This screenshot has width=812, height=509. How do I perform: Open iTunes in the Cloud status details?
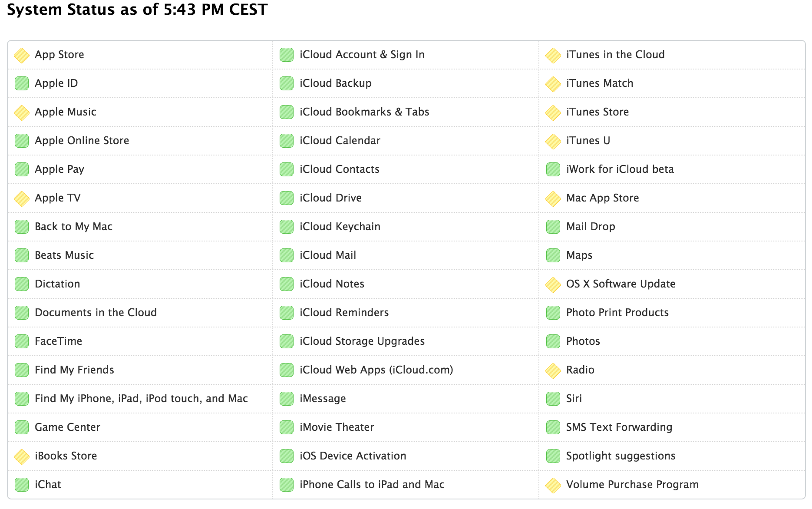click(615, 55)
